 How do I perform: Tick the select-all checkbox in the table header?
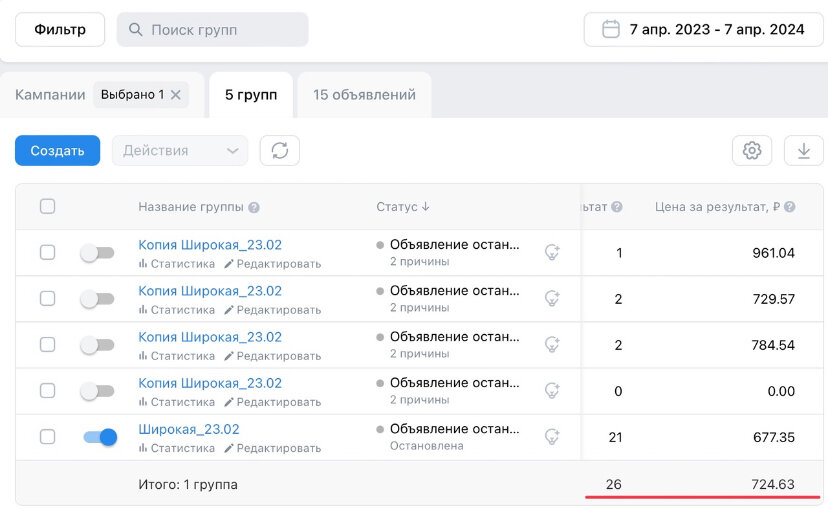point(48,206)
